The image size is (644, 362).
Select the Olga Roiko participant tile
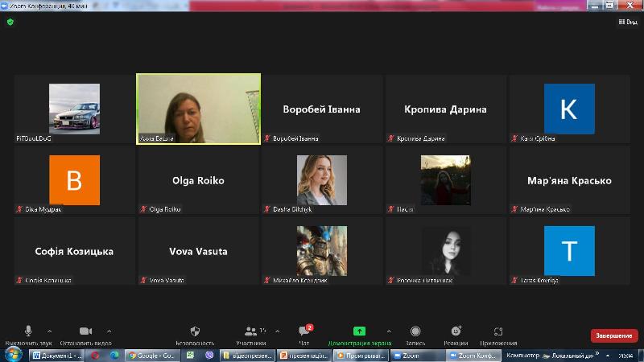pos(198,180)
